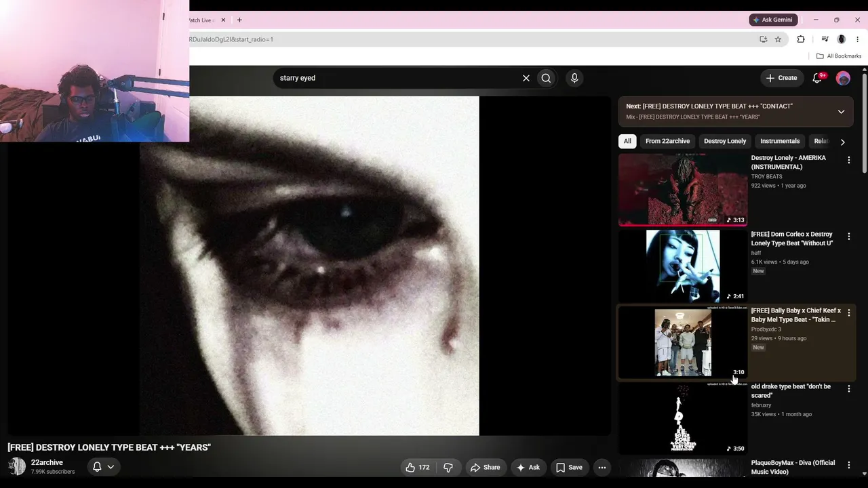Click the 'TROY BEATS' channel name
The height and width of the screenshot is (488, 868).
click(x=766, y=177)
